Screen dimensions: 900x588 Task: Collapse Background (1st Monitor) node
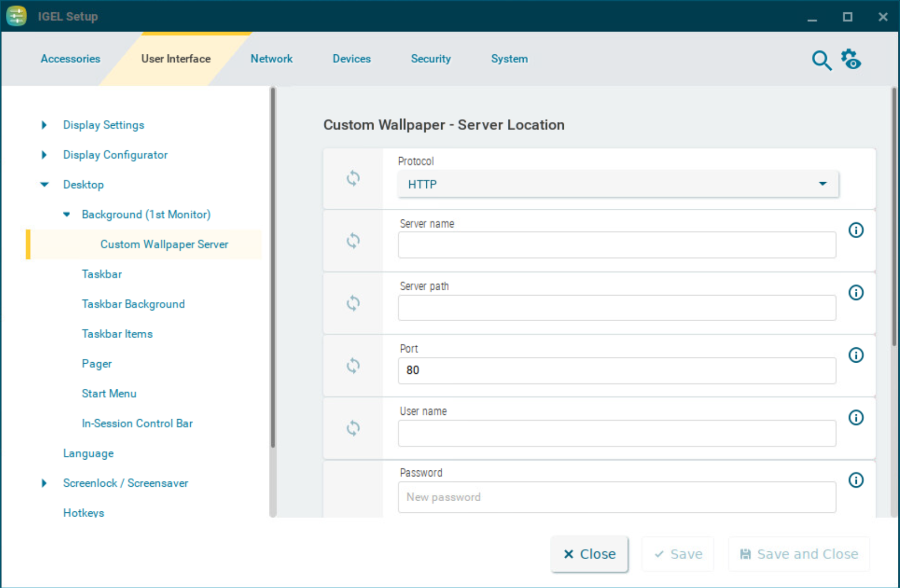67,215
